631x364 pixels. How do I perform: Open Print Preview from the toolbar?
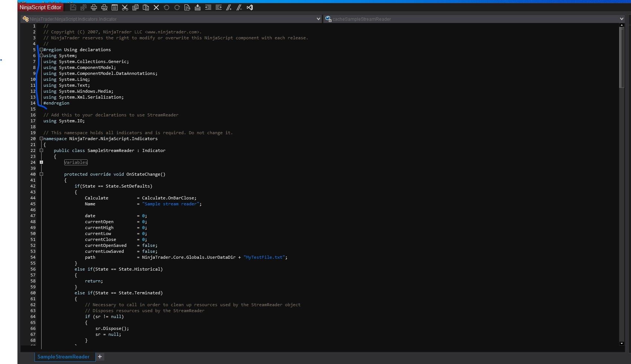coord(104,7)
